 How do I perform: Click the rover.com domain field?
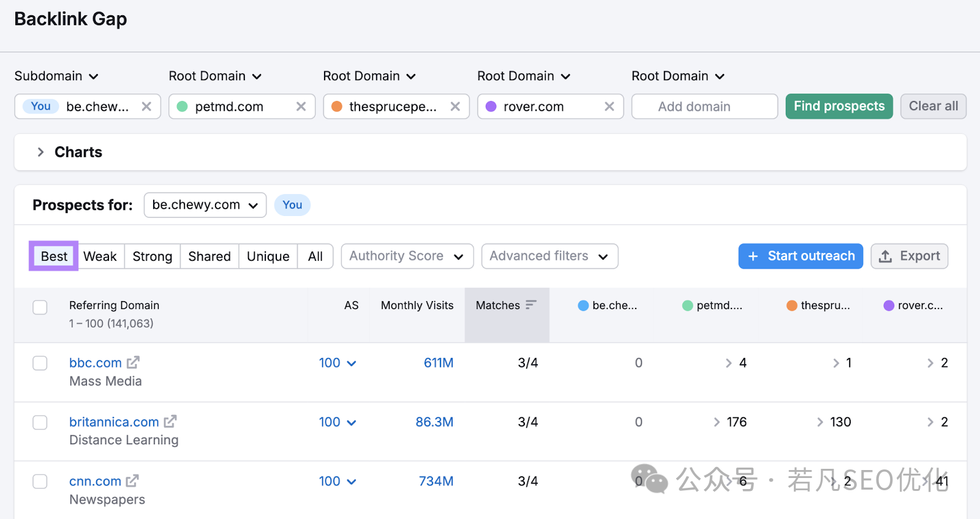[551, 106]
